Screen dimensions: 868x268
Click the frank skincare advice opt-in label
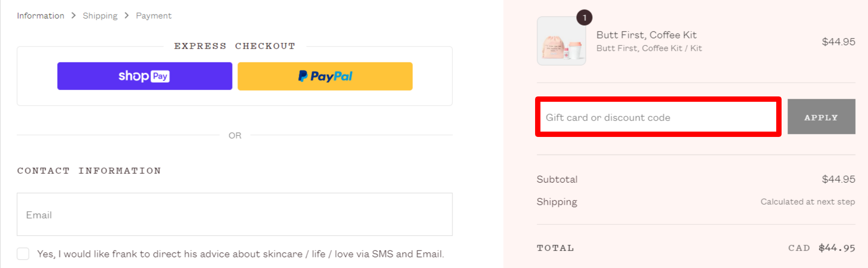coord(241,254)
